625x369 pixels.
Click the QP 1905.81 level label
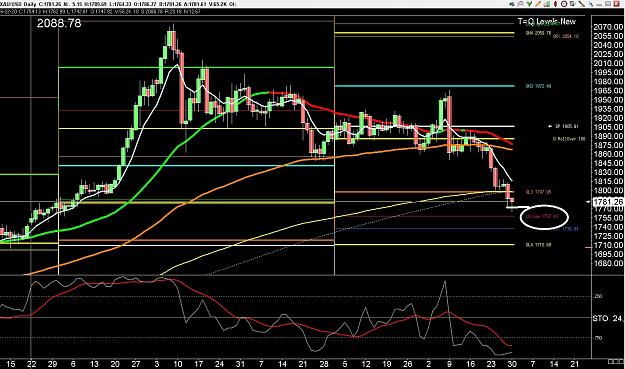[567, 126]
